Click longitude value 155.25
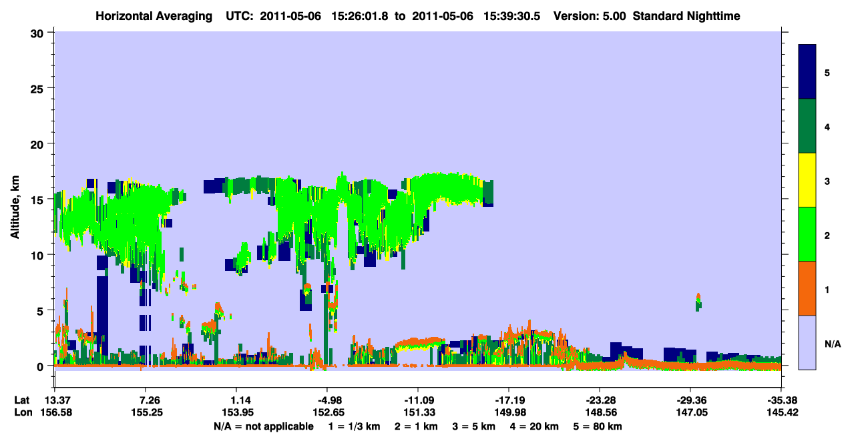The height and width of the screenshot is (445, 868). point(148,413)
